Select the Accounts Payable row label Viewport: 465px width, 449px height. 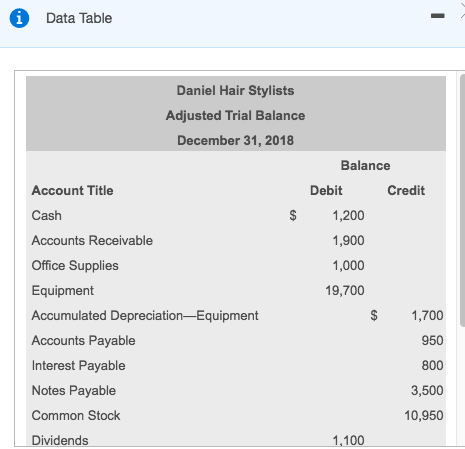point(83,341)
